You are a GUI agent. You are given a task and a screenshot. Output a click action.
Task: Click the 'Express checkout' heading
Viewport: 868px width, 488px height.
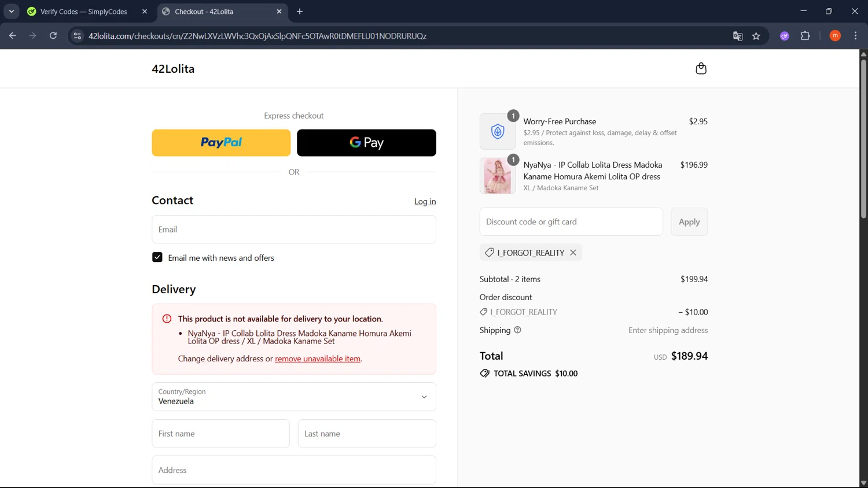click(294, 116)
